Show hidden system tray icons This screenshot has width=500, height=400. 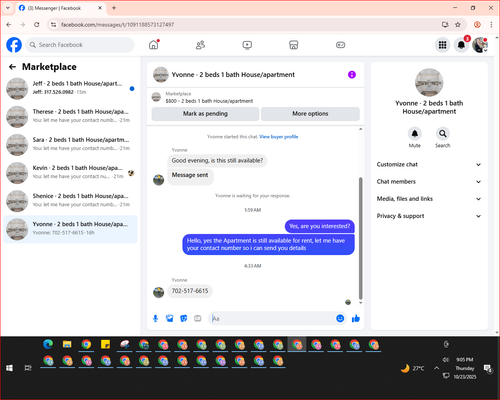436,368
